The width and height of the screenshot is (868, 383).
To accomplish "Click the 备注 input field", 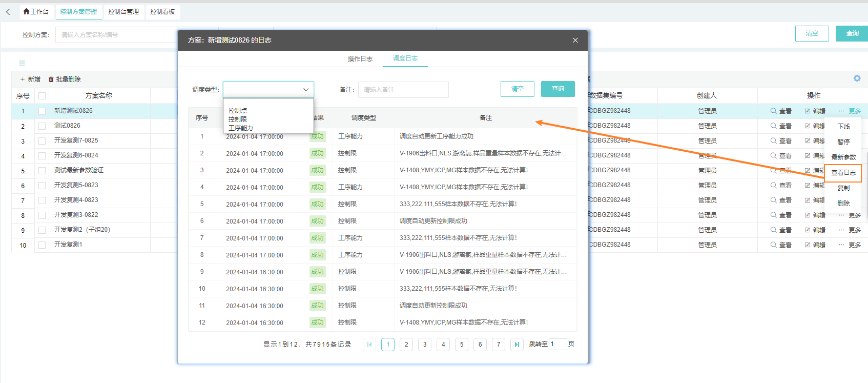I will pos(403,90).
